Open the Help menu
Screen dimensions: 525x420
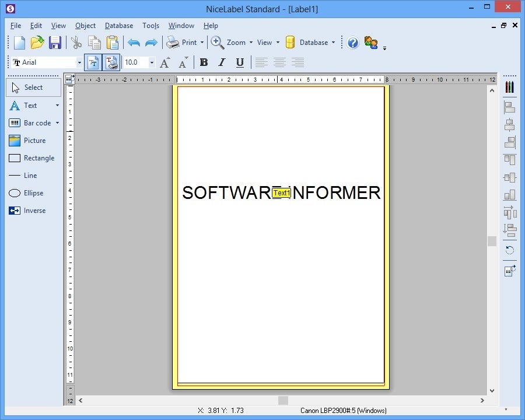point(211,26)
